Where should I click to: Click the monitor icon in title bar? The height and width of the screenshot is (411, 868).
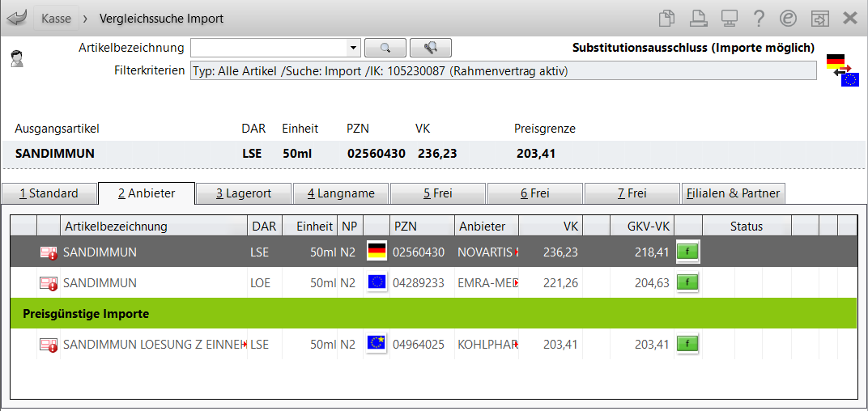(729, 19)
